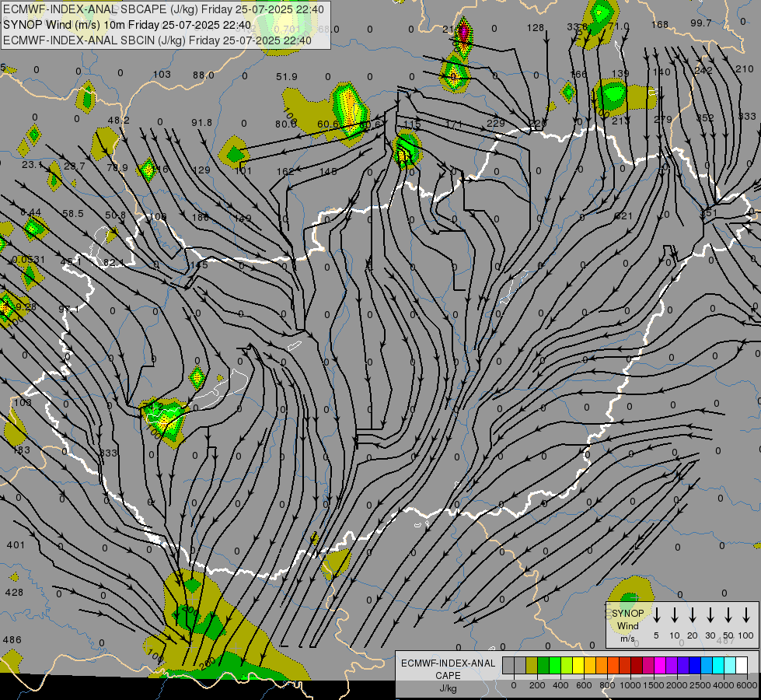
Task: Click the map value 279
Action: point(663,120)
